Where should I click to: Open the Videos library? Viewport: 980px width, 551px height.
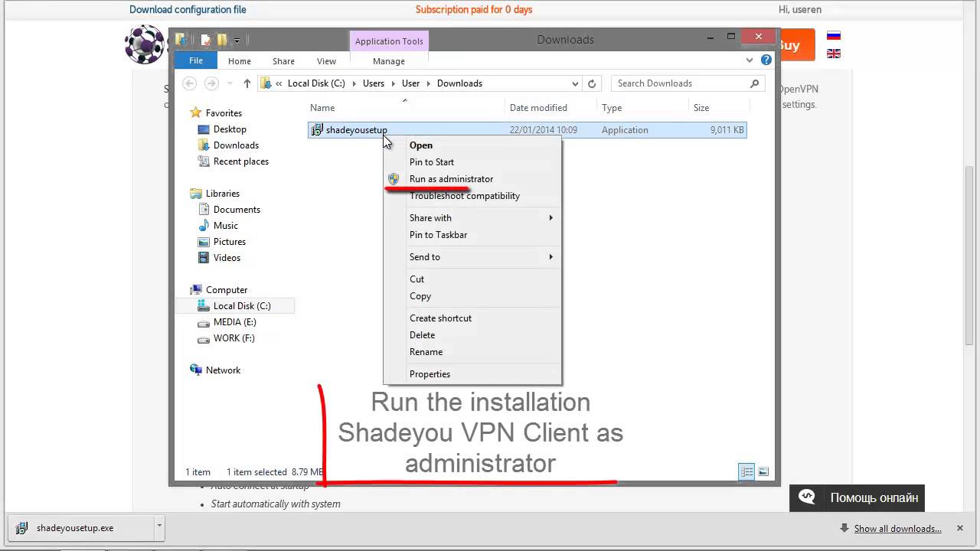pyautogui.click(x=227, y=258)
